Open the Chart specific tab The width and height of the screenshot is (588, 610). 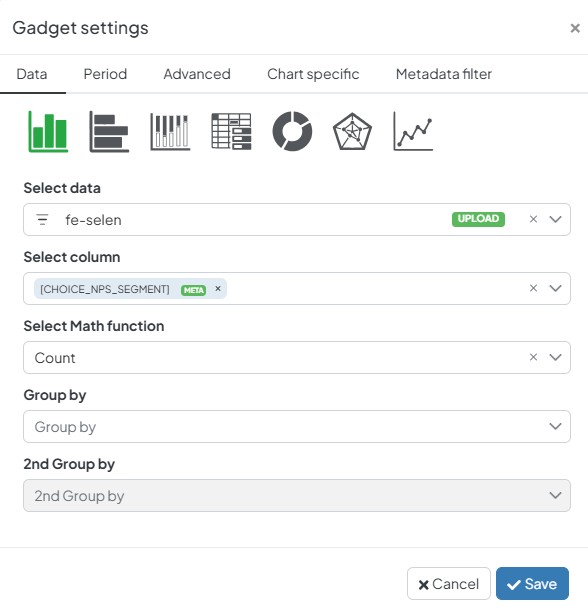[x=313, y=74]
